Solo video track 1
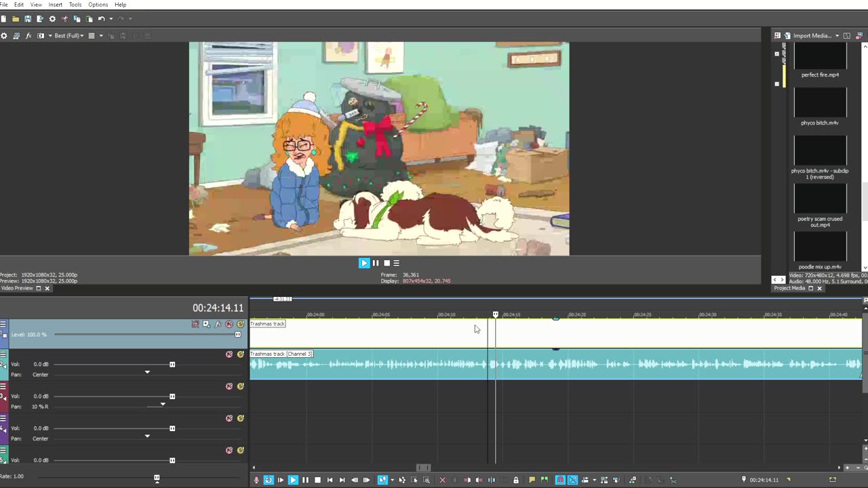868x488 pixels. 240,324
